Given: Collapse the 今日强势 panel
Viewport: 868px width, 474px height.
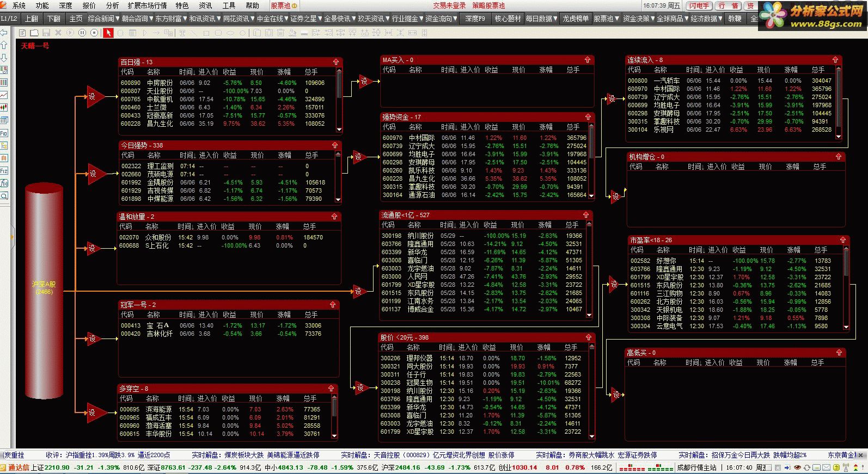Looking at the screenshot, I should (x=335, y=145).
